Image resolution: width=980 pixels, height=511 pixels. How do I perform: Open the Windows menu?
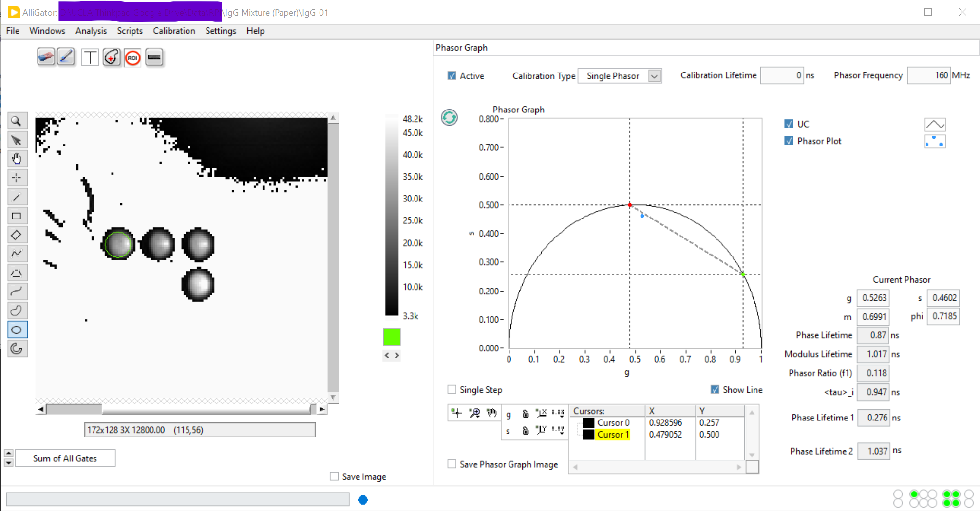pos(47,31)
